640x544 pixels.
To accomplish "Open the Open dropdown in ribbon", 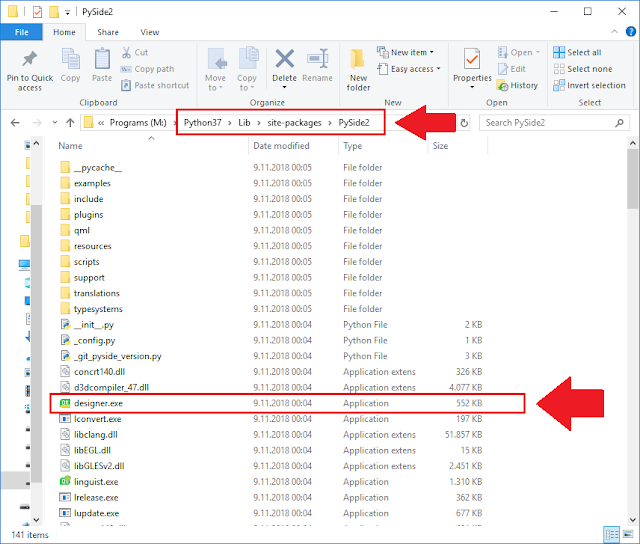I will [519, 52].
